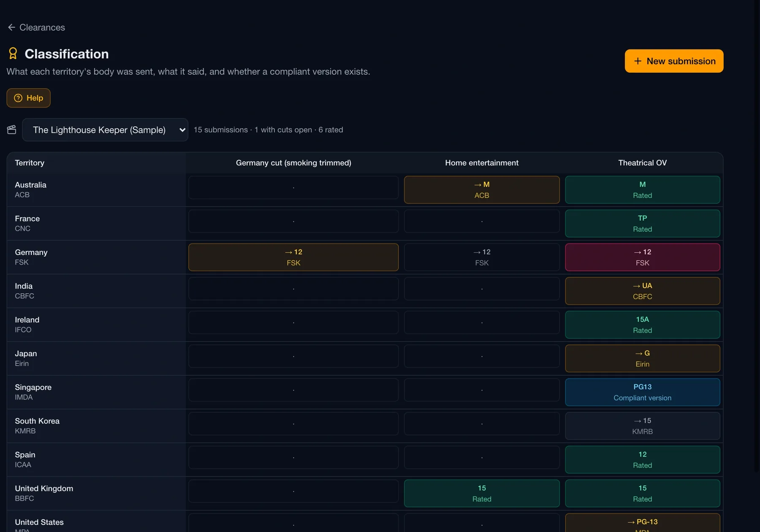760x532 pixels.
Task: Click the clapperboard icon beside film selector
Action: click(x=12, y=130)
